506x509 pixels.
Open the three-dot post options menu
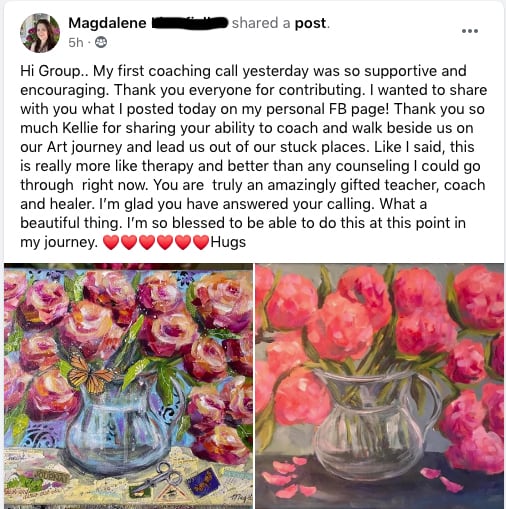coord(470,31)
